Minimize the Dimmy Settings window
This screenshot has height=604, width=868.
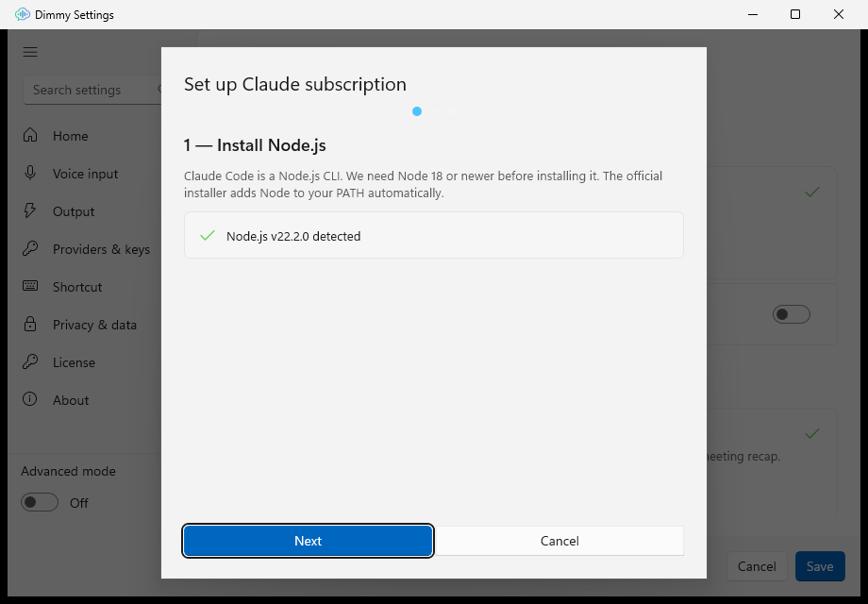tap(752, 14)
